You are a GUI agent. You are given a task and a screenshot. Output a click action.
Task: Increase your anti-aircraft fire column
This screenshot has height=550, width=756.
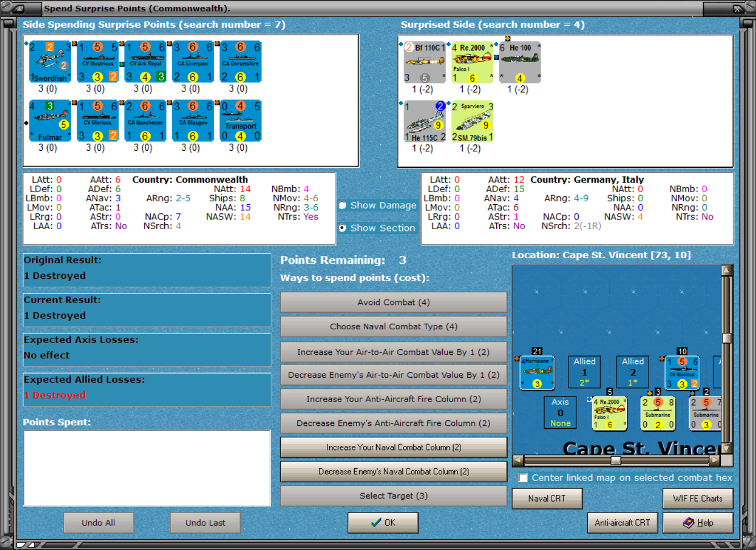(393, 399)
